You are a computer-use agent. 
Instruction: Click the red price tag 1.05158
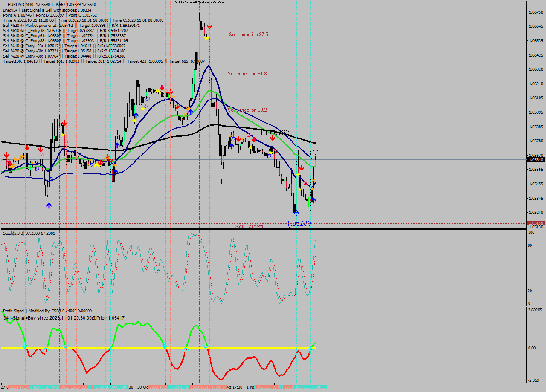(x=536, y=223)
